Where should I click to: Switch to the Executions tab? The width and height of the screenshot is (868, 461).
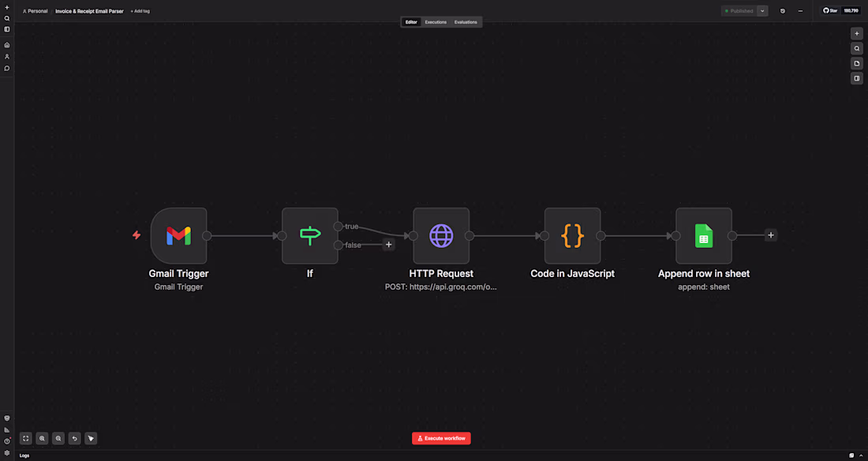pos(436,22)
